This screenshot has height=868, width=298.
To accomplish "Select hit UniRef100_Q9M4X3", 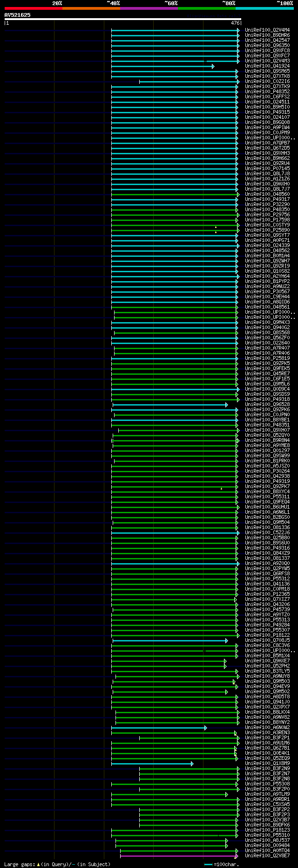I will coord(267,323).
